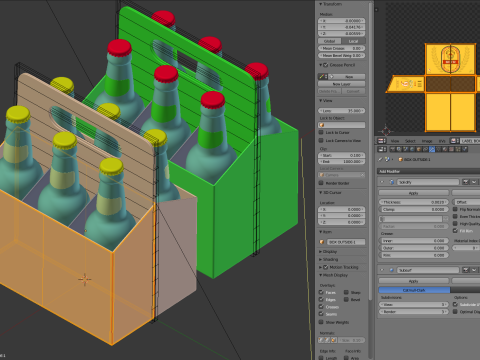Open the Texture properties tab
The height and width of the screenshot is (360, 480).
coord(451,149)
